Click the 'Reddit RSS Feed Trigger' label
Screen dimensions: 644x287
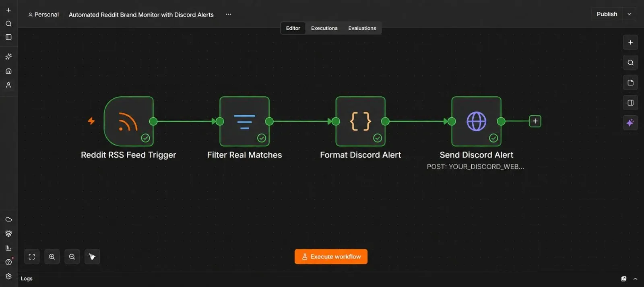point(128,155)
